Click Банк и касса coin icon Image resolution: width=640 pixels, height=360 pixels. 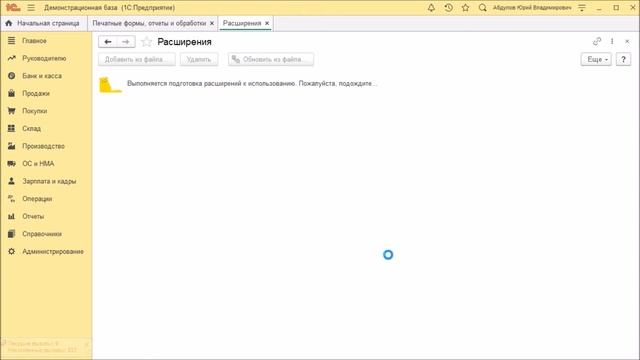[x=11, y=76]
